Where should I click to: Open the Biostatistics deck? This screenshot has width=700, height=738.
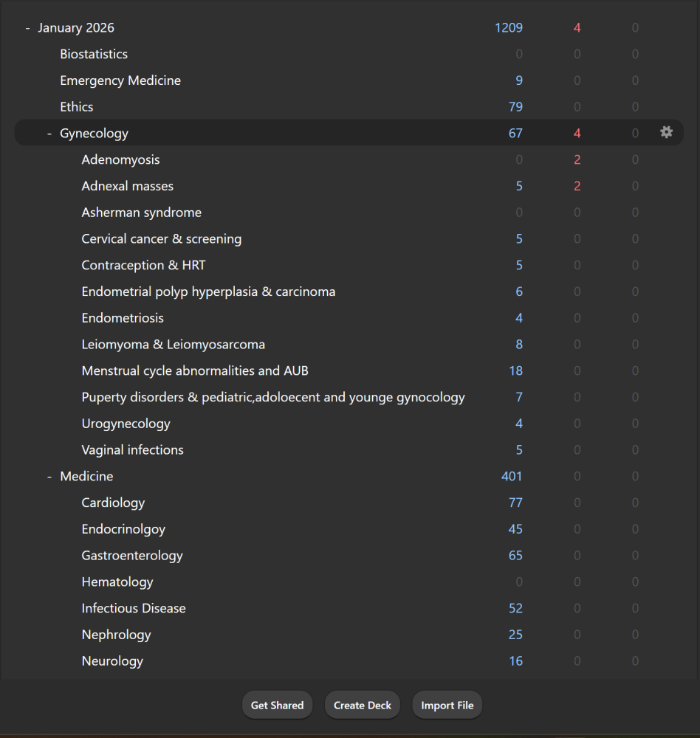pos(94,55)
